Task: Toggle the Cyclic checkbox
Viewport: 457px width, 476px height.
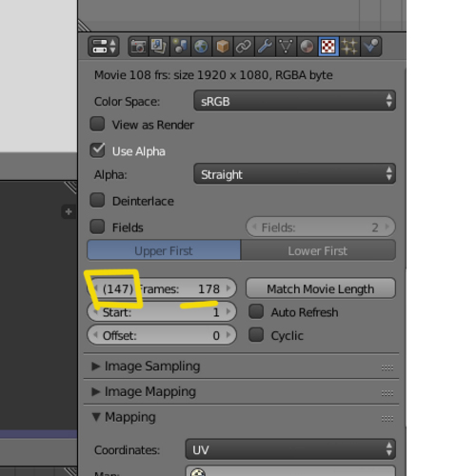Action: [x=256, y=335]
